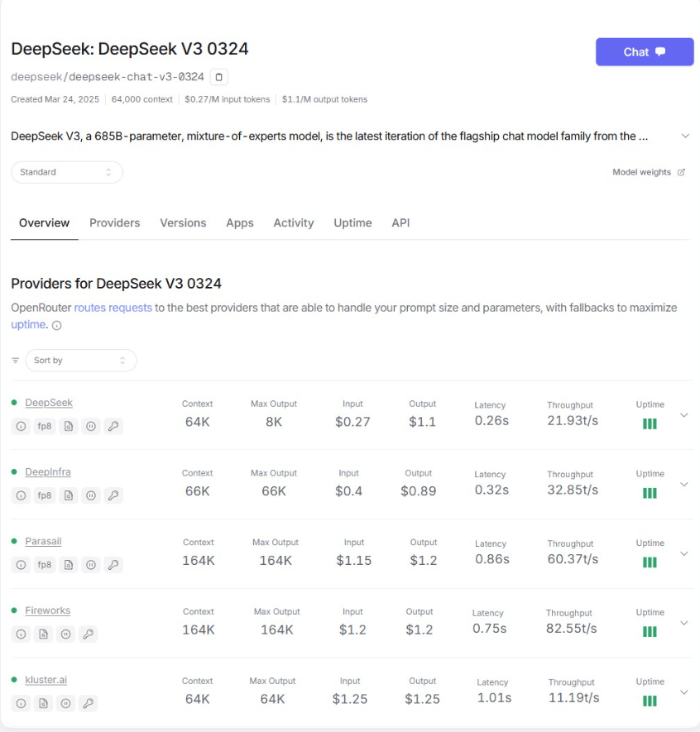
Task: Click the Chat button
Action: [x=645, y=52]
